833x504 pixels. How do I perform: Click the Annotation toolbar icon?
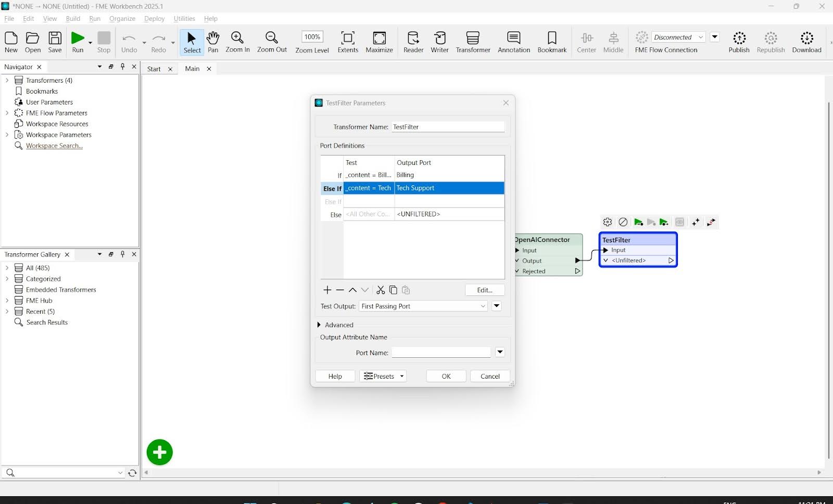click(x=513, y=42)
